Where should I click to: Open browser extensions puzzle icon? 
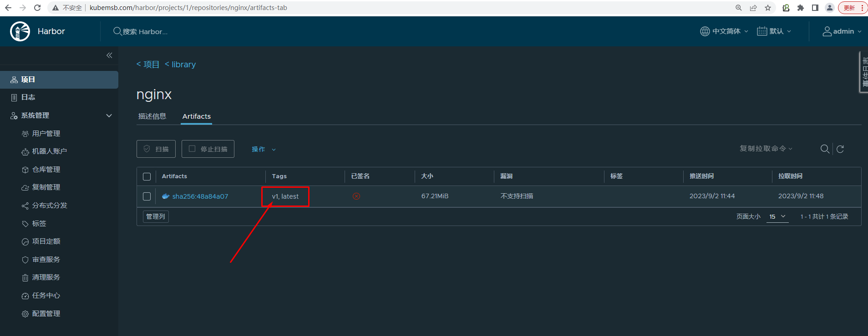(x=801, y=8)
